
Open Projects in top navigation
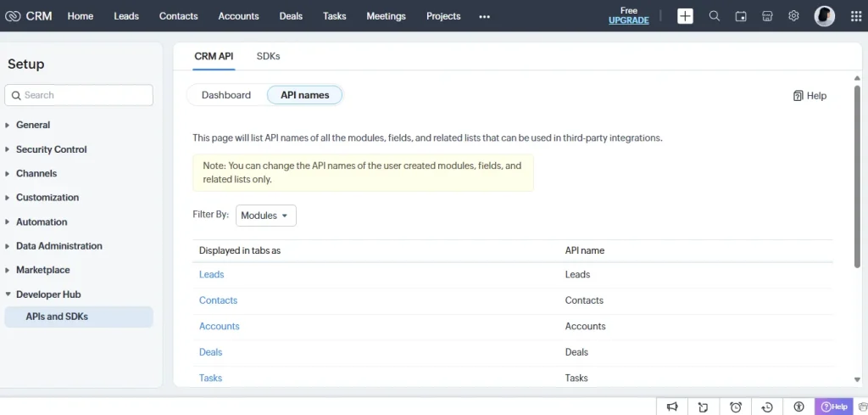[x=443, y=16]
